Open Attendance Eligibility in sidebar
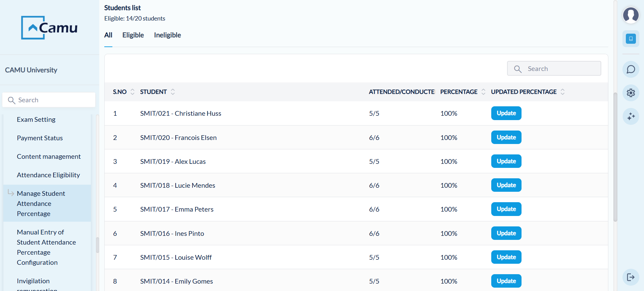Image resolution: width=644 pixels, height=291 pixels. coord(48,175)
